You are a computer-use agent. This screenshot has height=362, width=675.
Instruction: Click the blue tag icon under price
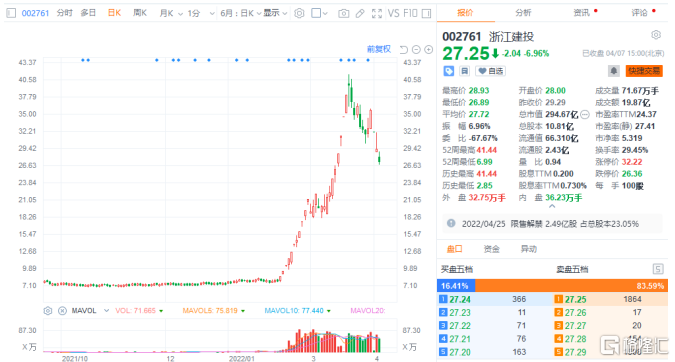click(449, 71)
